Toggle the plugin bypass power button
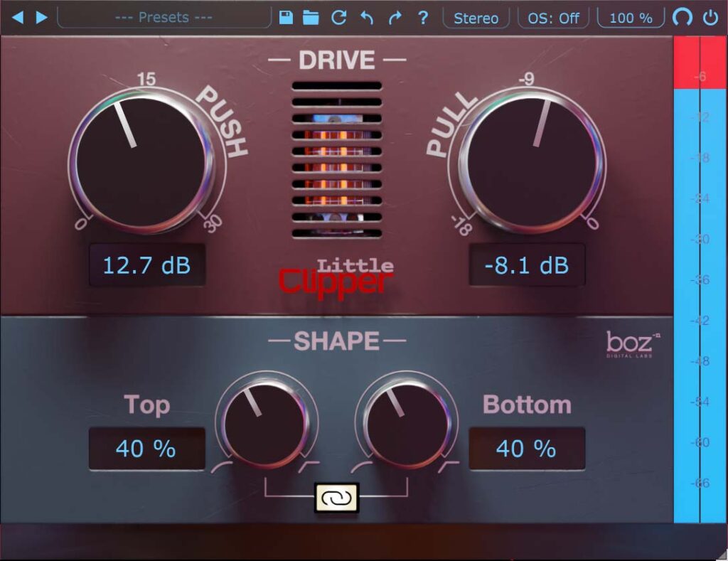728x561 pixels. click(x=710, y=18)
